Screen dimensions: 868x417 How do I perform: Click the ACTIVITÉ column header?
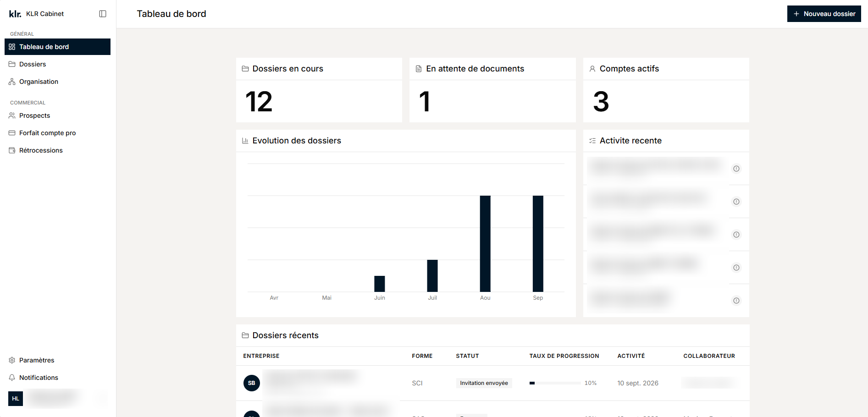point(631,356)
